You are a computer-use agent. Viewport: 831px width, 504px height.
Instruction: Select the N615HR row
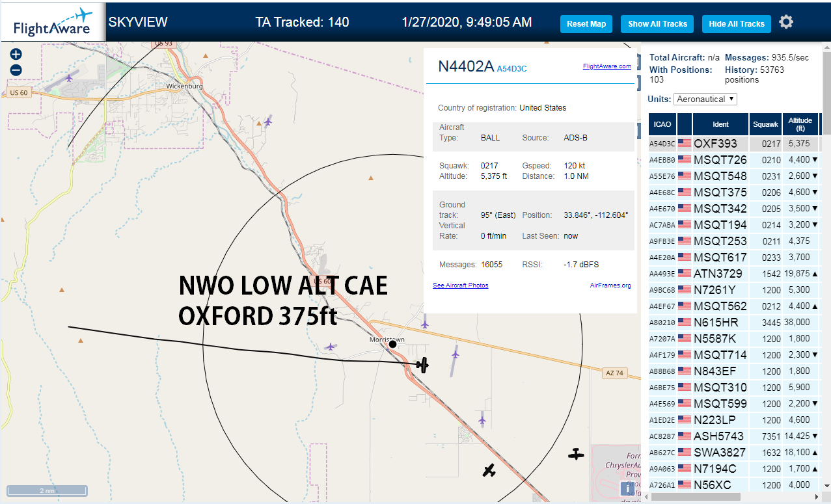tap(733, 322)
